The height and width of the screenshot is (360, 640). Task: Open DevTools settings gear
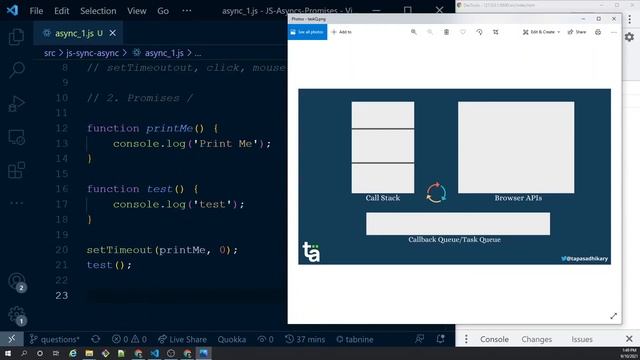click(x=629, y=37)
